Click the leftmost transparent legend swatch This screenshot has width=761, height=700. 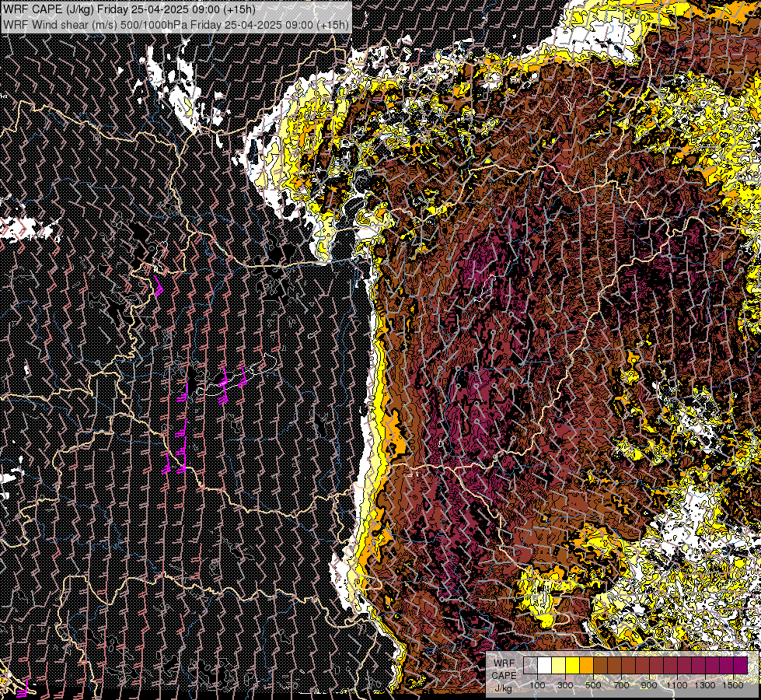[x=530, y=666]
